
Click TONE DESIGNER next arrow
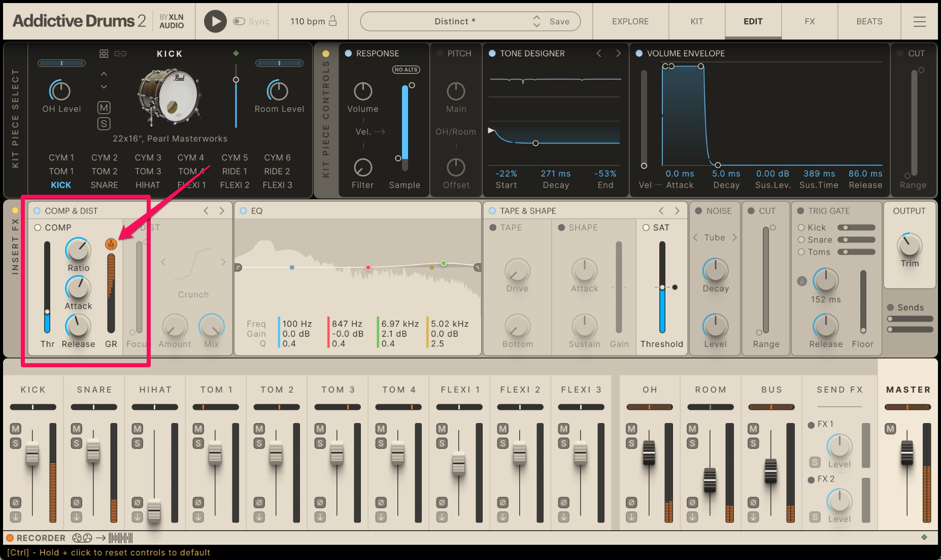click(x=618, y=53)
